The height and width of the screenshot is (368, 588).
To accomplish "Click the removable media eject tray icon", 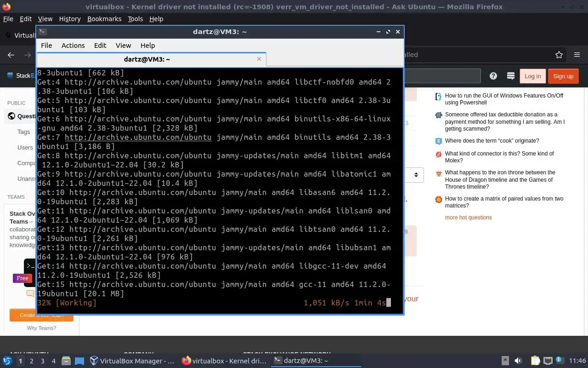I will tap(505, 361).
